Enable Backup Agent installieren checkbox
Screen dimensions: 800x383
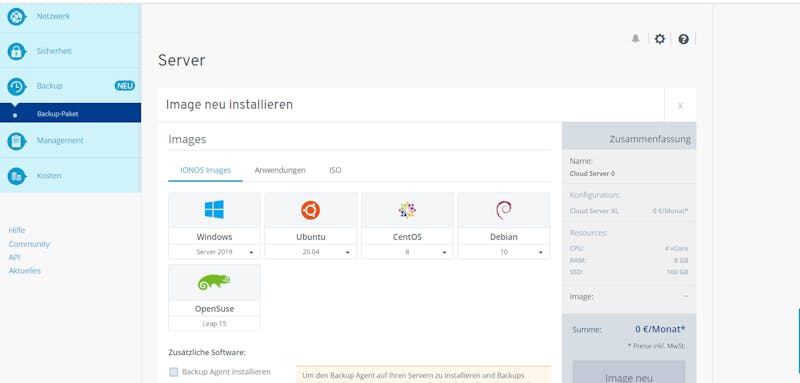click(174, 372)
